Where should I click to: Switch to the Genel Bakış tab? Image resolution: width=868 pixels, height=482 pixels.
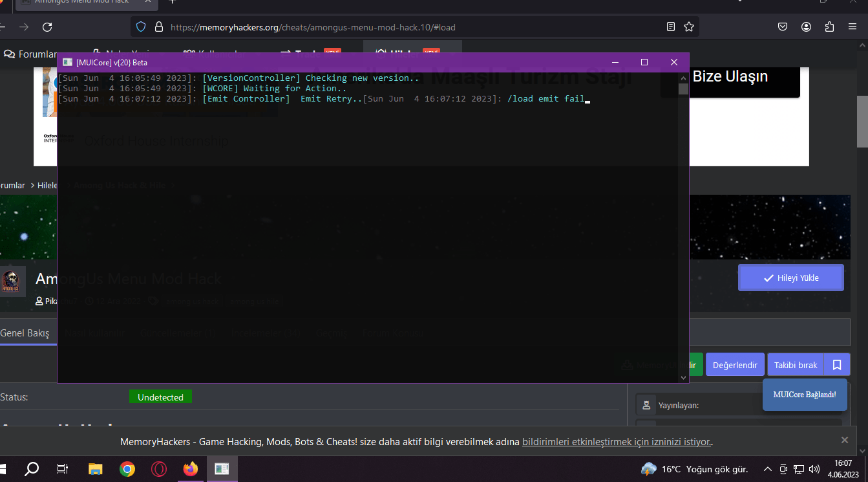[25, 333]
